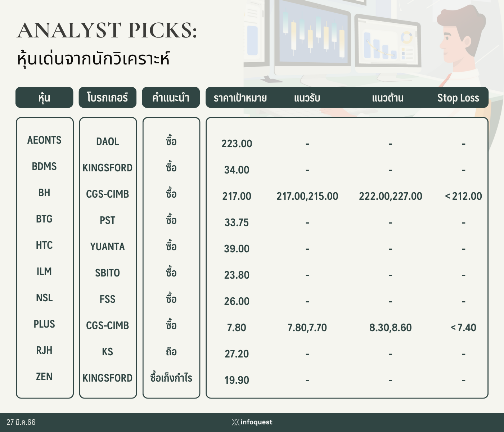
Task: Select BH target price 217.00
Action: [x=237, y=196]
